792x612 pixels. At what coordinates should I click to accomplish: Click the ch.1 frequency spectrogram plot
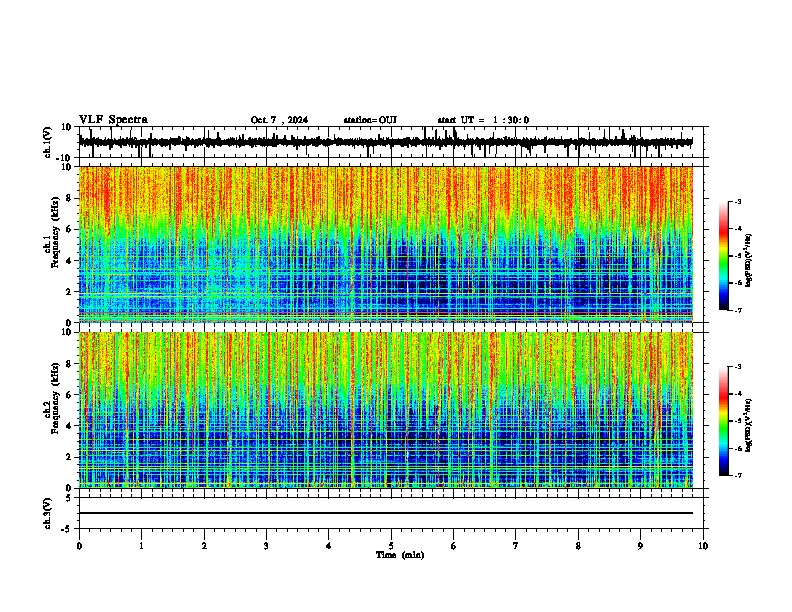pos(386,244)
